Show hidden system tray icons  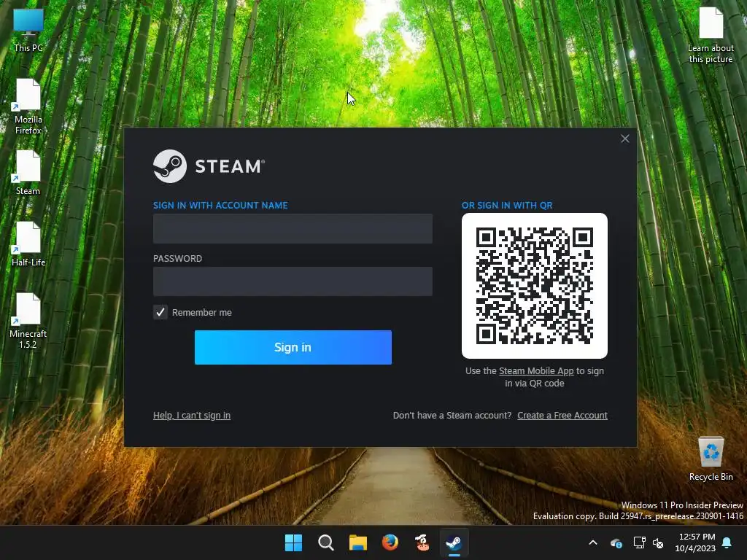pos(593,542)
